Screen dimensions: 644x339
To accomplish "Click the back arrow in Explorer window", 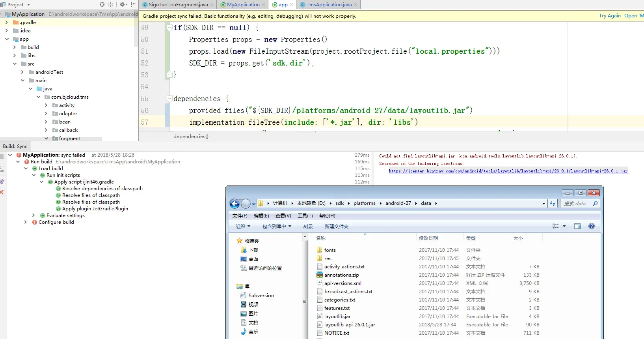I will tap(235, 204).
